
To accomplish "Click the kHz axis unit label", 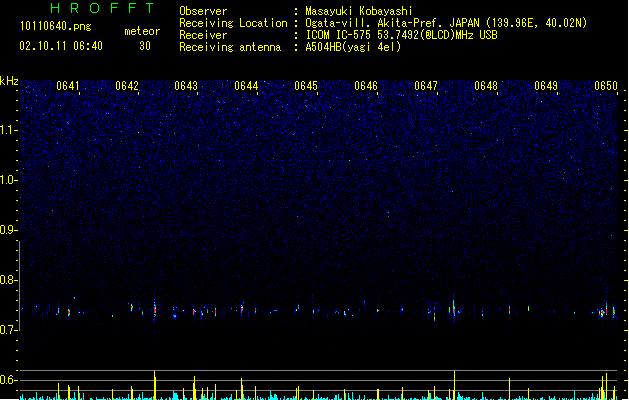I will (9, 81).
